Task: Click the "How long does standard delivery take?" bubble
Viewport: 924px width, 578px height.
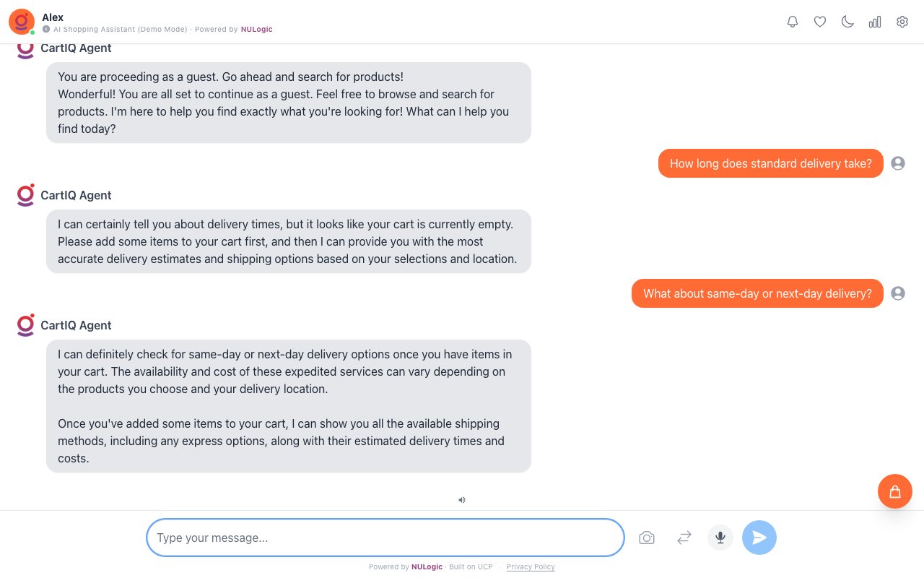Action: click(x=770, y=163)
